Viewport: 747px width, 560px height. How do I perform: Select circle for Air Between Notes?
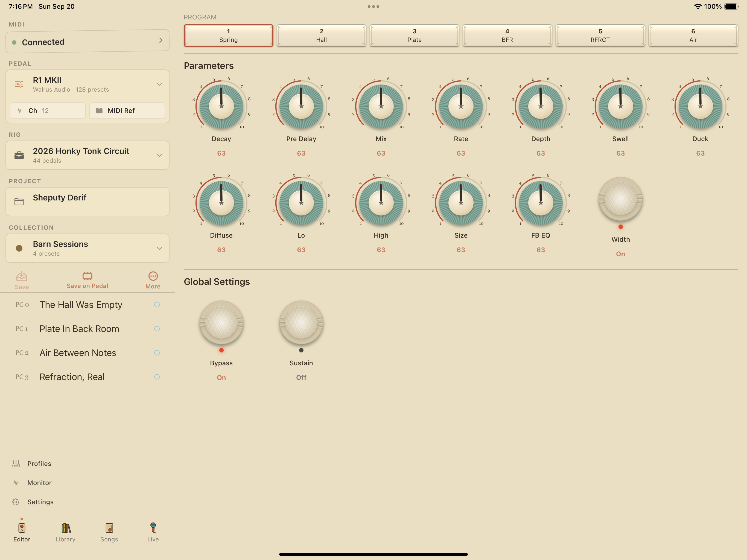tap(157, 353)
